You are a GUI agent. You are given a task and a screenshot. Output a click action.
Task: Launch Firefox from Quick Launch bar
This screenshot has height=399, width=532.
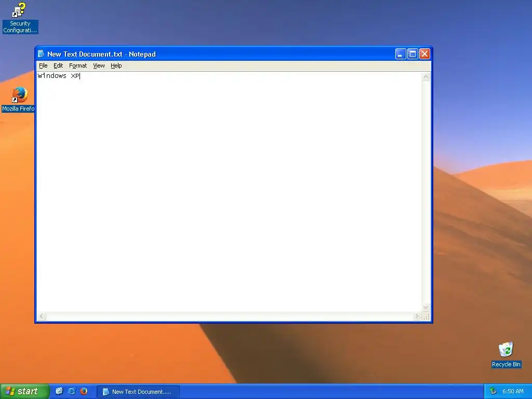[x=84, y=391]
